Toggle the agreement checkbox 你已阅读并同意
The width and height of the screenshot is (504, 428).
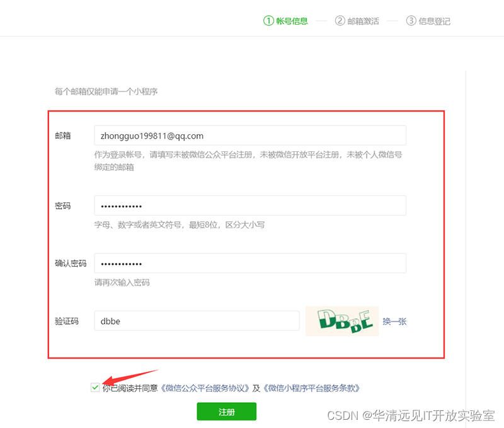[x=95, y=388]
